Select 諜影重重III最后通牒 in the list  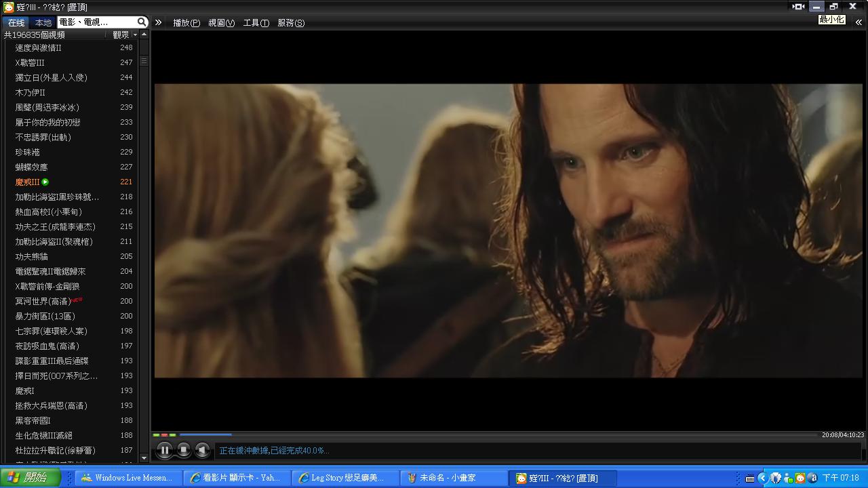[x=52, y=361]
